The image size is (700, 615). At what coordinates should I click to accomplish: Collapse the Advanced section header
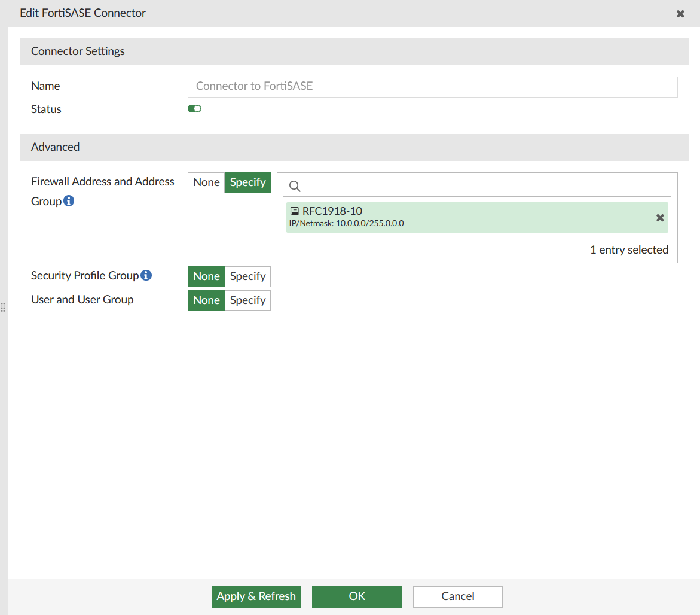(55, 147)
